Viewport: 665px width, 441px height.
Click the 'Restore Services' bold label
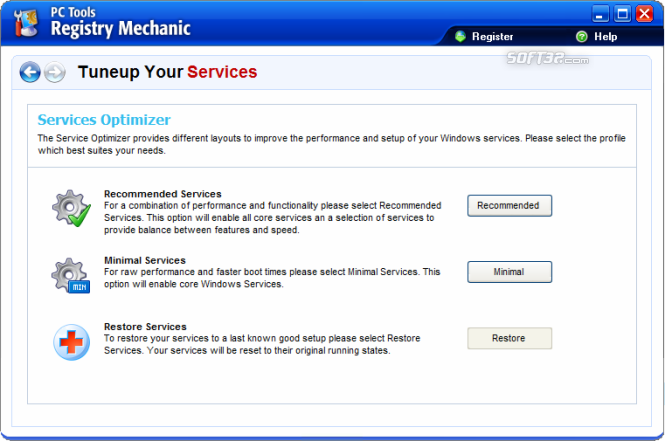point(145,327)
